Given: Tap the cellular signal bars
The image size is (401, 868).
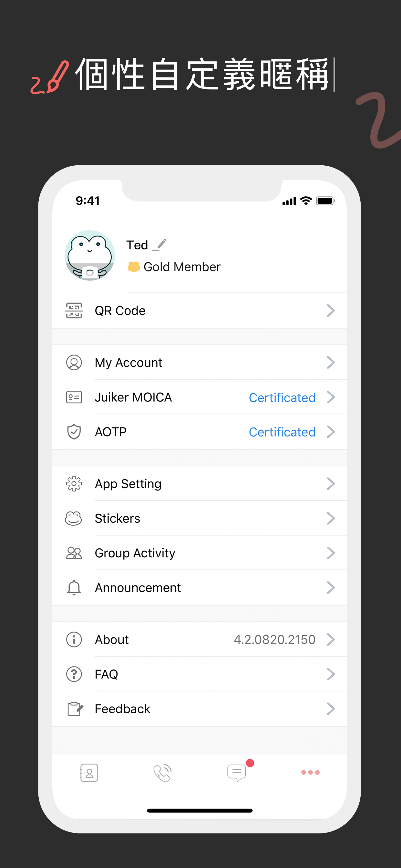Looking at the screenshot, I should tap(289, 201).
